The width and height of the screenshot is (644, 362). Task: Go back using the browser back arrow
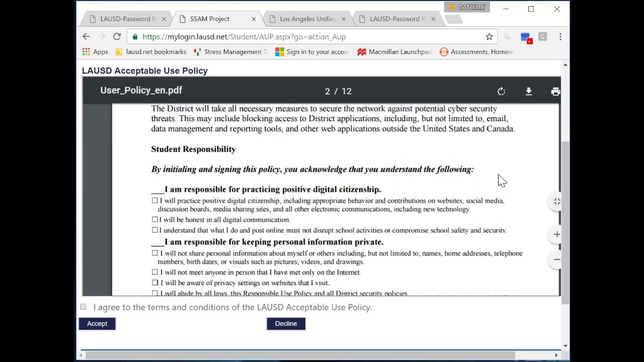point(86,37)
